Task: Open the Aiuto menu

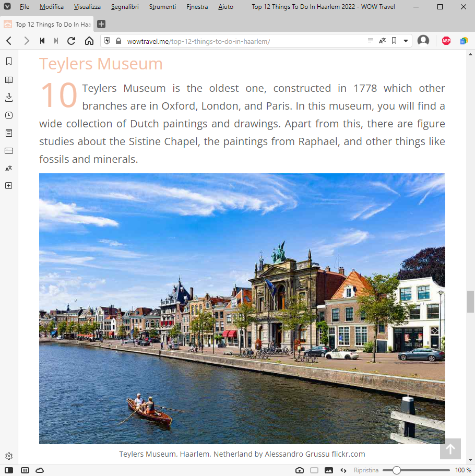Action: pos(225,7)
